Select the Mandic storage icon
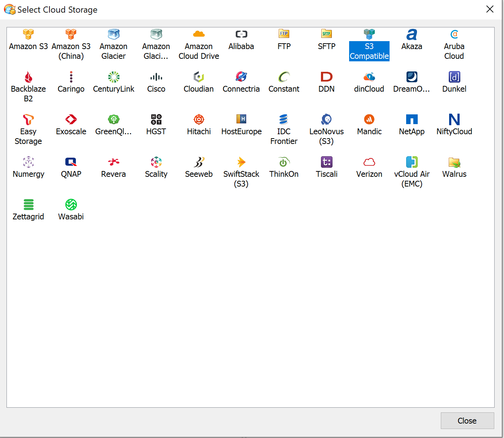The height and width of the screenshot is (438, 504). tap(369, 119)
